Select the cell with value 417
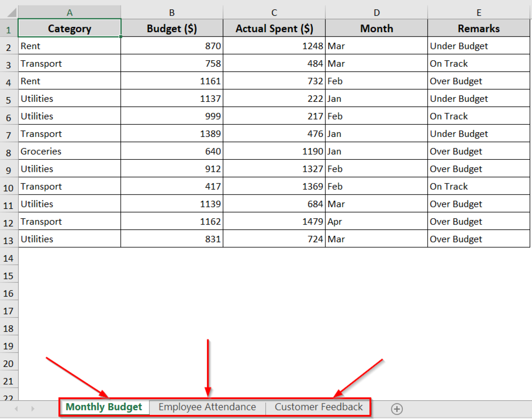 point(171,186)
